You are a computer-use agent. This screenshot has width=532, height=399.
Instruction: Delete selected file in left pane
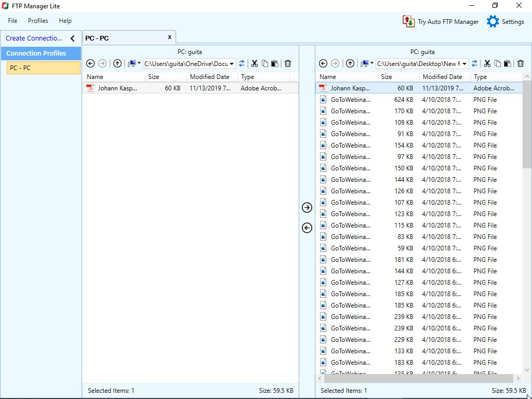click(288, 63)
